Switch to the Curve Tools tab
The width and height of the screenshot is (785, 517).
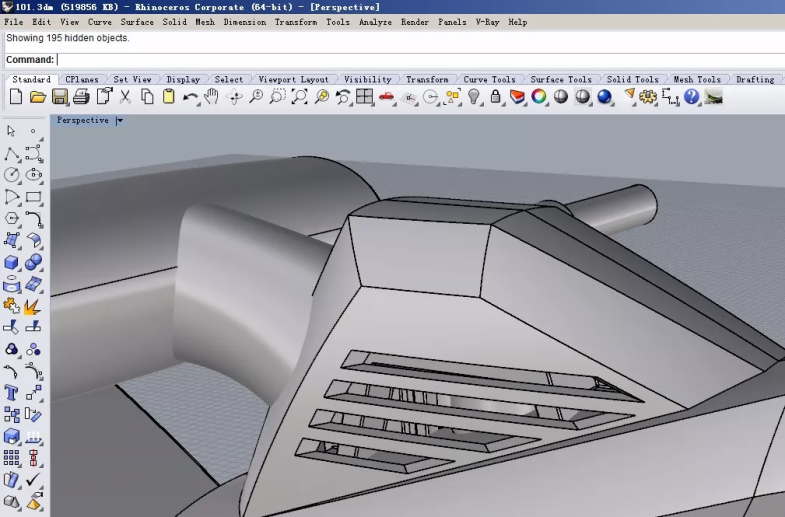(489, 79)
